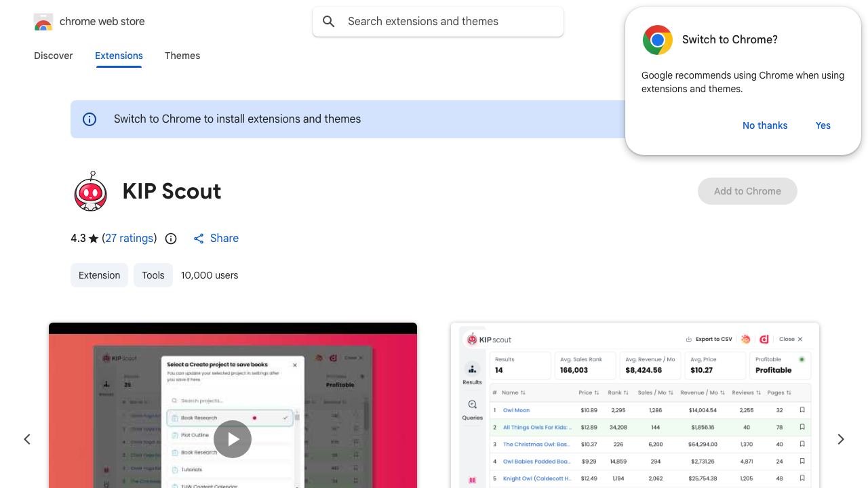The image size is (868, 488).
Task: Click the Add to Chrome button
Action: click(747, 191)
